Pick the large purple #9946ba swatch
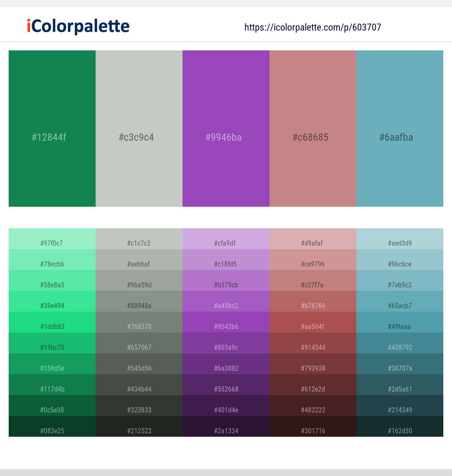 (x=226, y=129)
